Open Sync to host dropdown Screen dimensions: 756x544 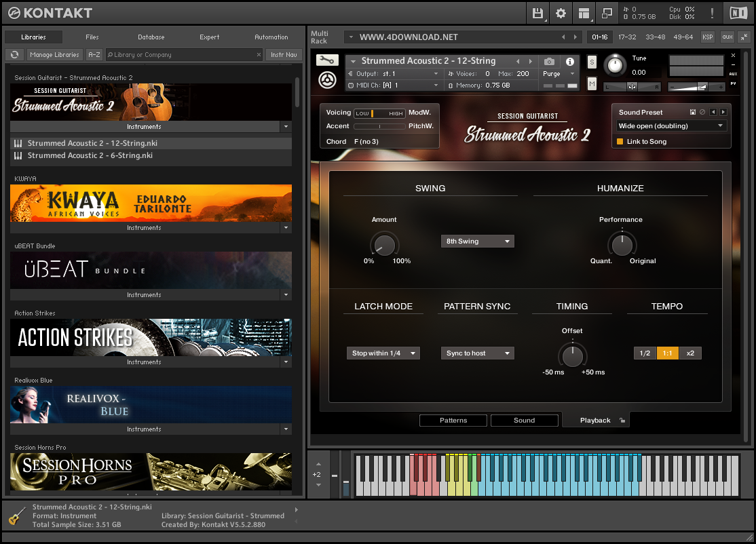click(x=477, y=353)
